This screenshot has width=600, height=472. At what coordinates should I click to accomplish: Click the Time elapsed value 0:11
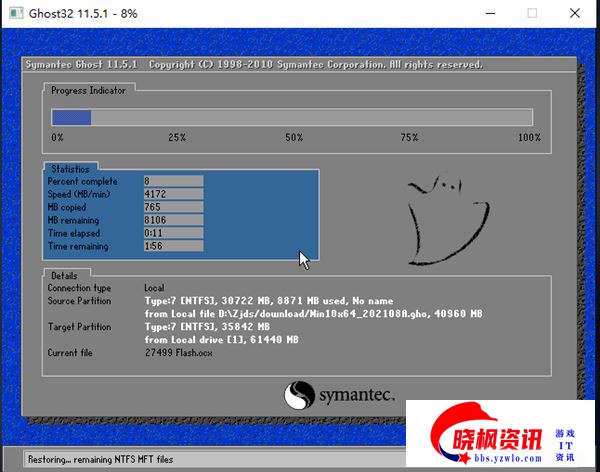(x=173, y=233)
